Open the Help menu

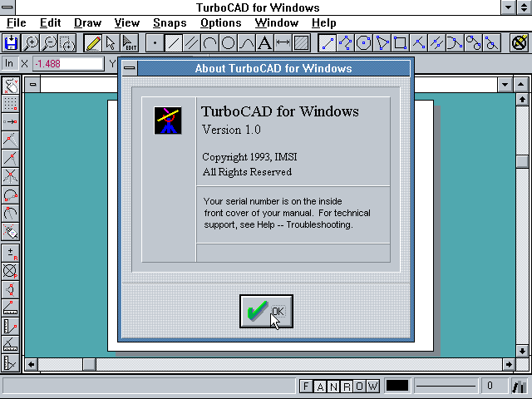(x=324, y=22)
